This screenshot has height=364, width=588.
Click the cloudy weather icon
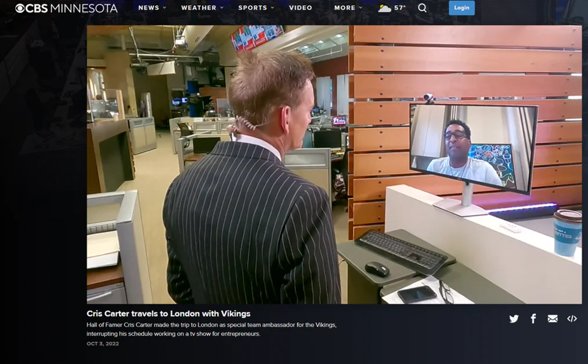(x=385, y=8)
